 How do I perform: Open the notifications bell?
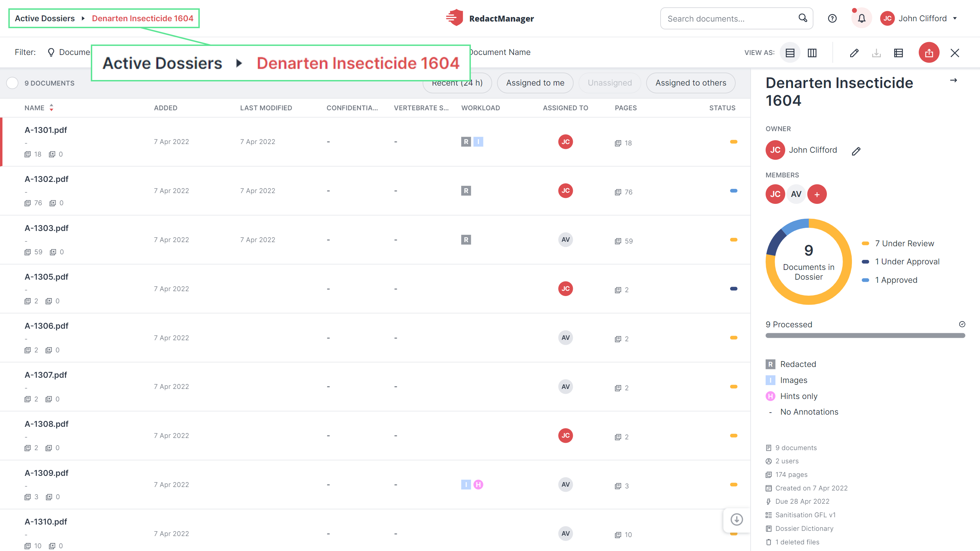click(861, 18)
